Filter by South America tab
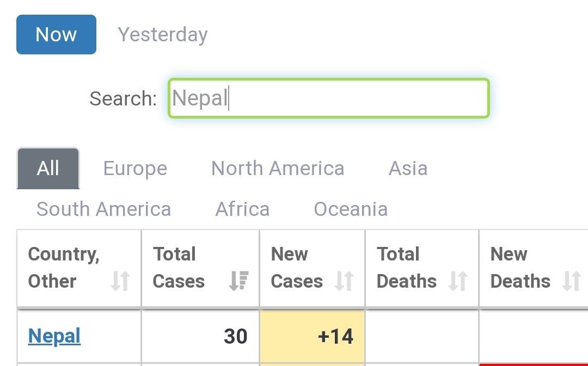 pos(104,209)
